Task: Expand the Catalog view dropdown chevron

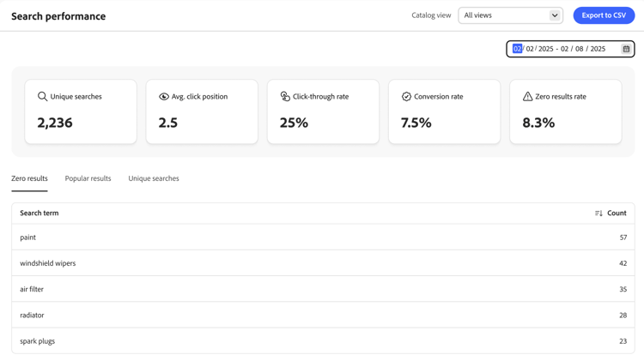Action: (555, 15)
